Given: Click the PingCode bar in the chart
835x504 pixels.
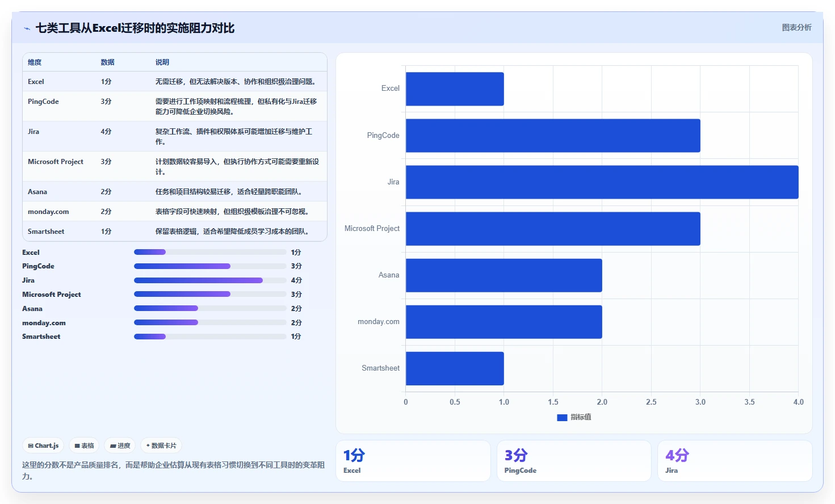Looking at the screenshot, I should [553, 136].
